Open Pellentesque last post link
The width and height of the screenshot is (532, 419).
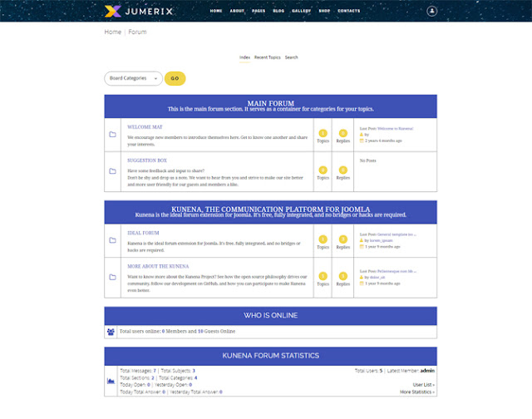coord(397,271)
